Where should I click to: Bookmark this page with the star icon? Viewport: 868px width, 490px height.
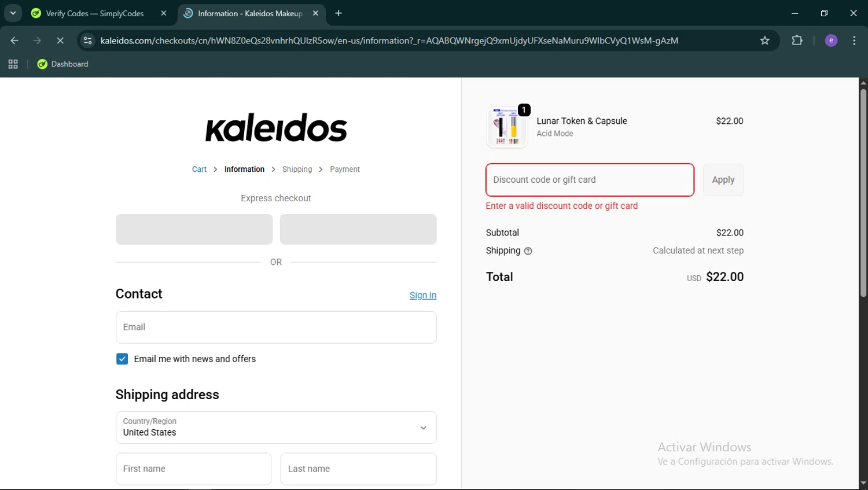[x=765, y=40]
